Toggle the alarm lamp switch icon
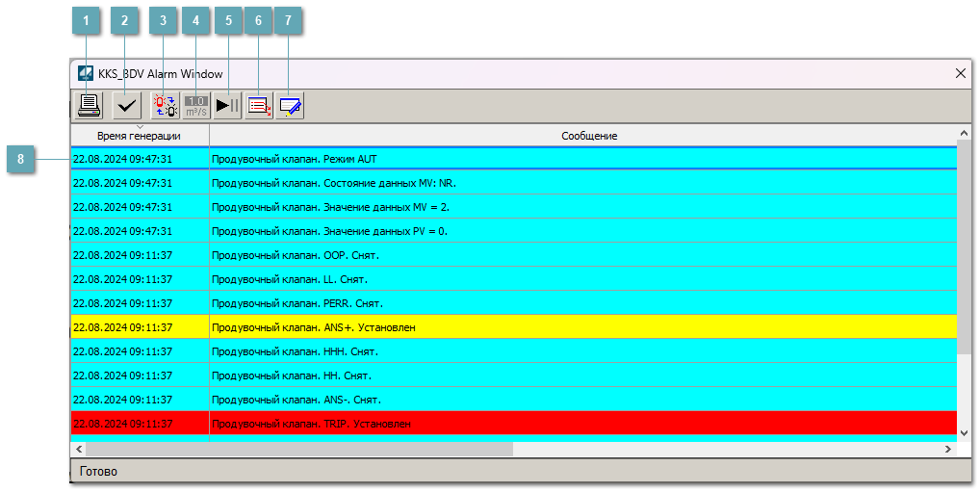This screenshot has height=492, width=980. 165,106
